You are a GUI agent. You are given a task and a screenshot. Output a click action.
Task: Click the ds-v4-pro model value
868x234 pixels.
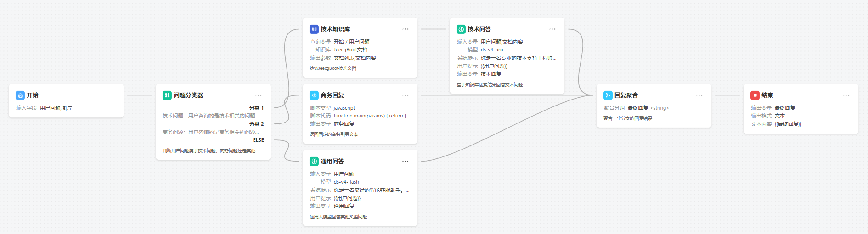click(x=492, y=50)
